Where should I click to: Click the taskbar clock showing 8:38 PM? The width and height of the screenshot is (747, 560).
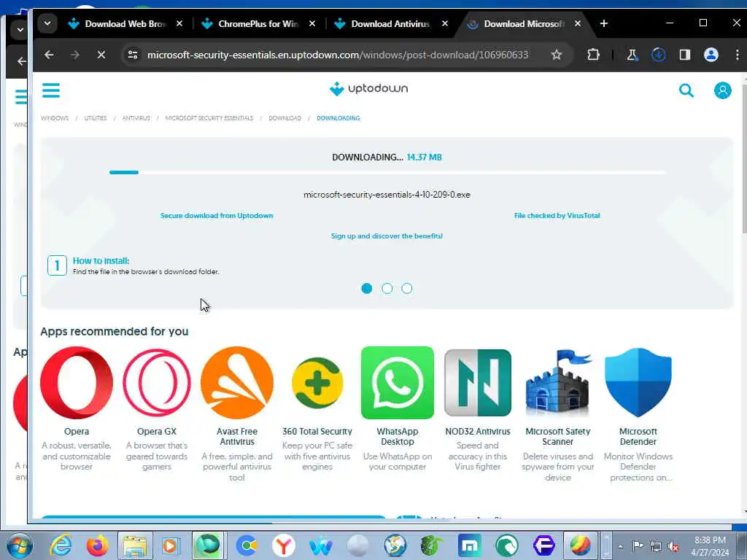point(710,546)
